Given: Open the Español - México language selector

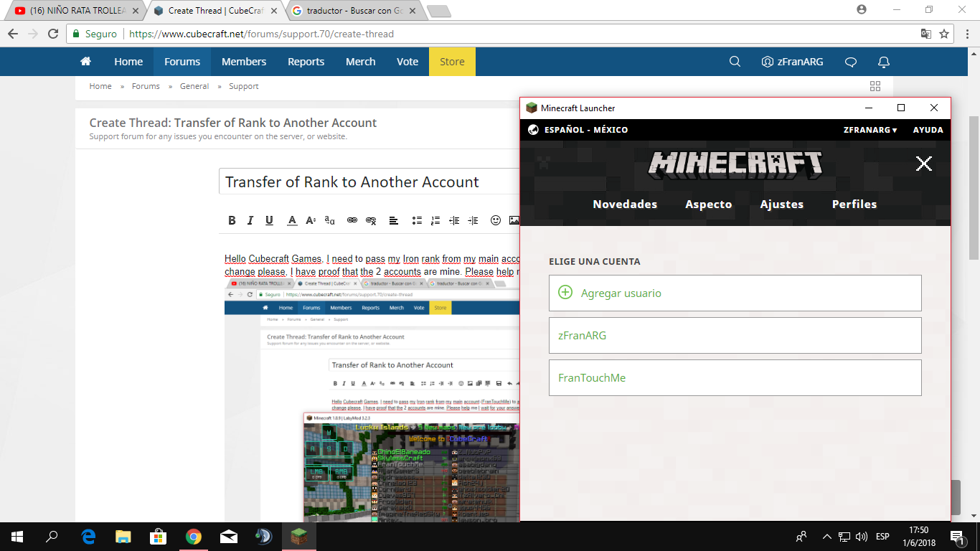Looking at the screenshot, I should (x=578, y=130).
